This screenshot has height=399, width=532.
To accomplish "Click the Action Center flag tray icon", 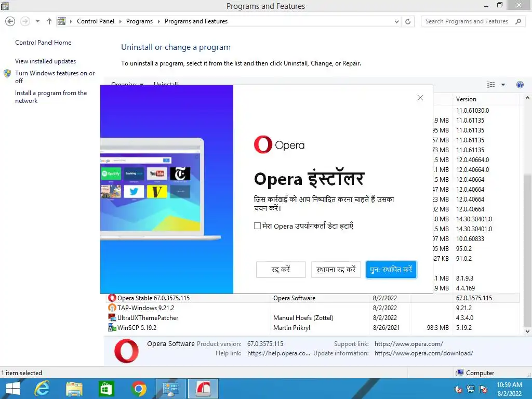I will pyautogui.click(x=483, y=389).
